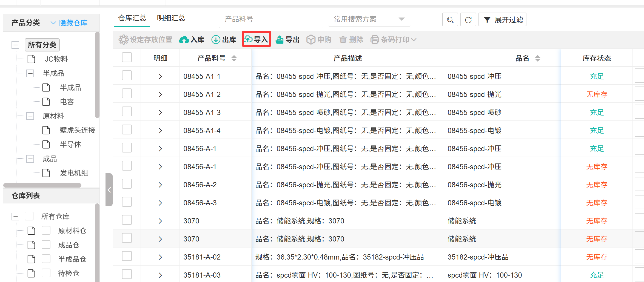Viewport: 644px width, 282px height.
Task: Select the 仓库汇总 tab
Action: pyautogui.click(x=132, y=18)
